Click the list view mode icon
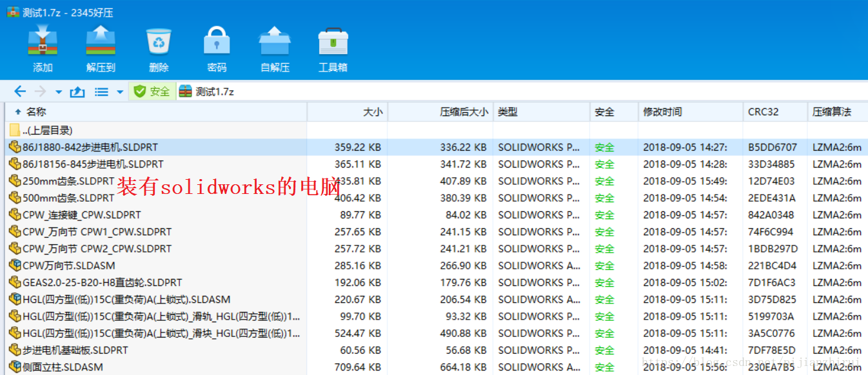The width and height of the screenshot is (868, 375). tap(101, 91)
